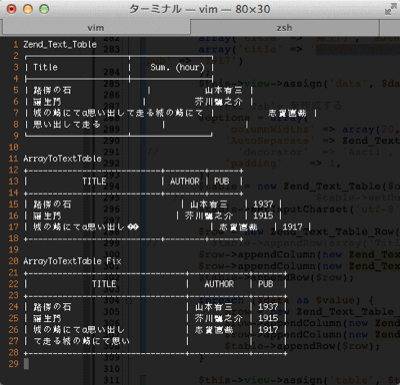Click 'て走る城の崎にて思い' on line 27
400x385 pixels.
point(81,341)
